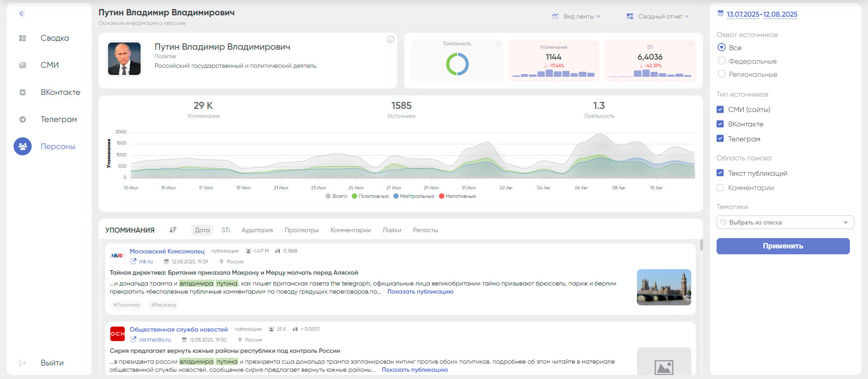Open the Вид ленты dropdown
Image resolution: width=868 pixels, height=379 pixels.
(x=576, y=16)
